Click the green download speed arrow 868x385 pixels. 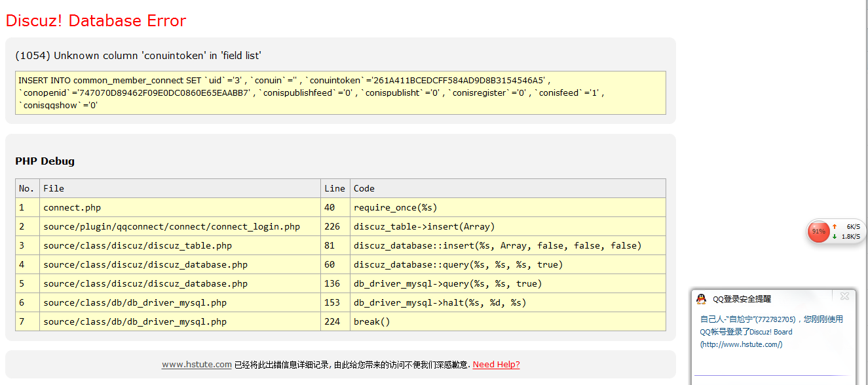coord(835,237)
